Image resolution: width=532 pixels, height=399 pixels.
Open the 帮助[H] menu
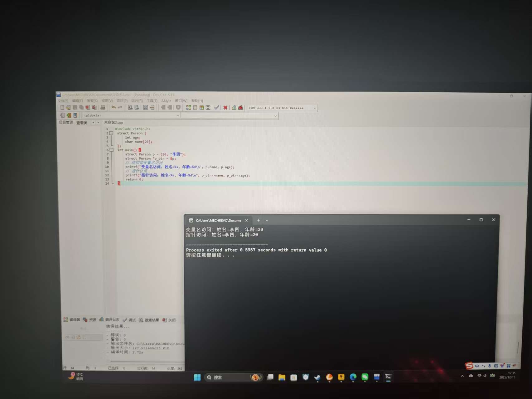(197, 101)
